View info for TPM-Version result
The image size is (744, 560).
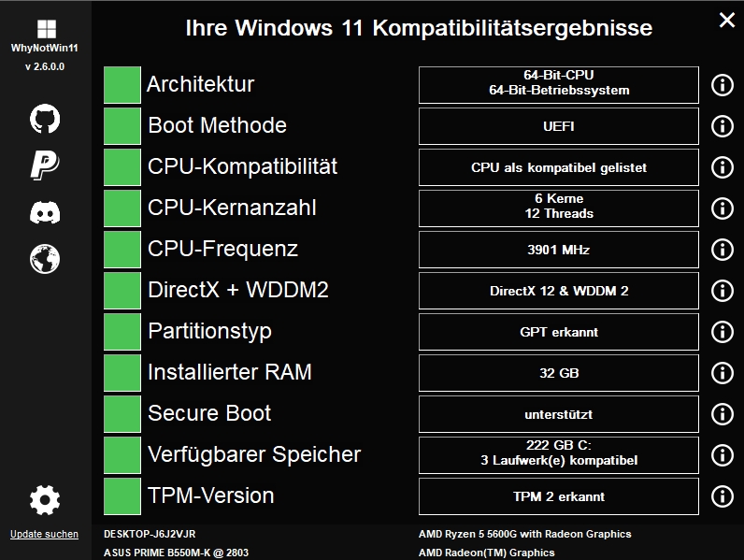[x=722, y=496]
